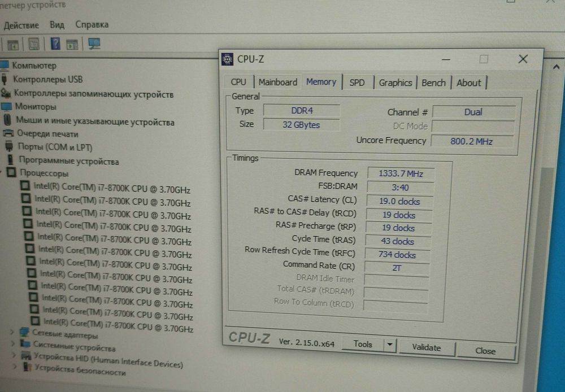Click the 2T Command Rate value
Image resolution: width=565 pixels, height=392 pixels.
[397, 268]
